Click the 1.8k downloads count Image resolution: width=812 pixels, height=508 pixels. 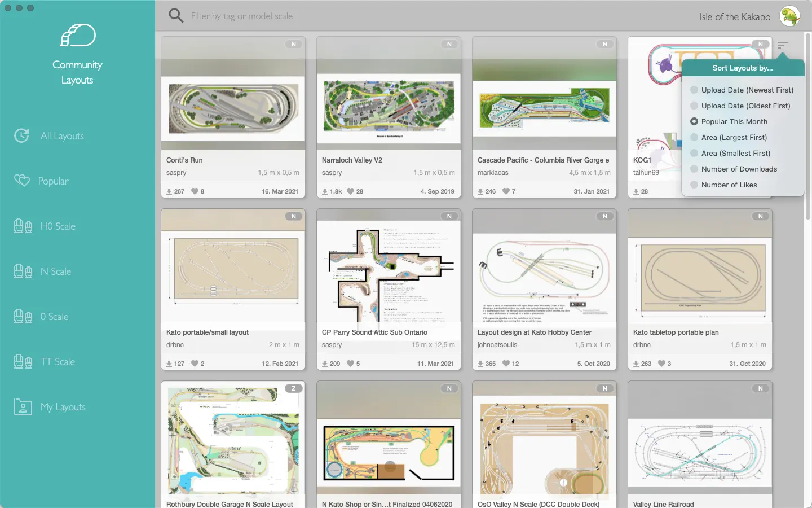click(336, 191)
